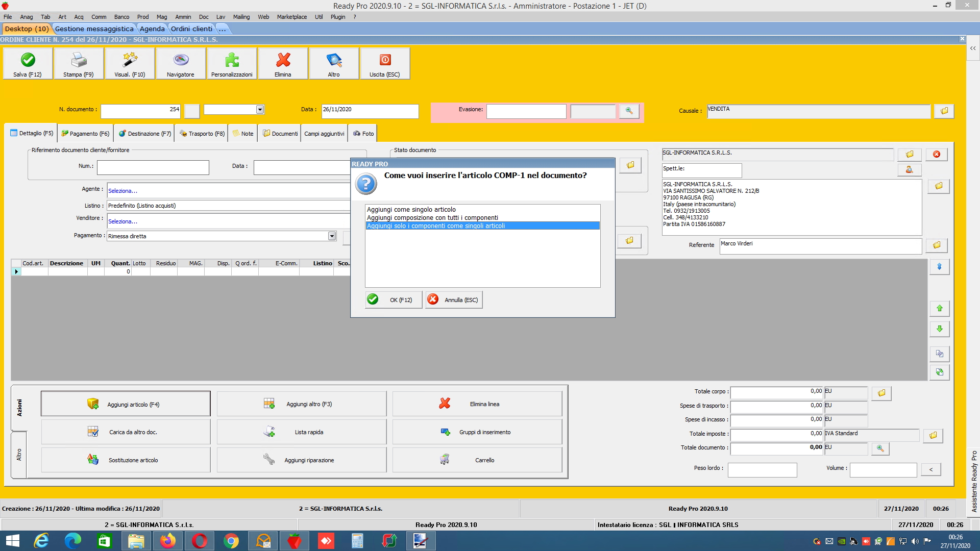Switch to Trasporto (F8) tab
The height and width of the screenshot is (551, 980).
tap(202, 133)
